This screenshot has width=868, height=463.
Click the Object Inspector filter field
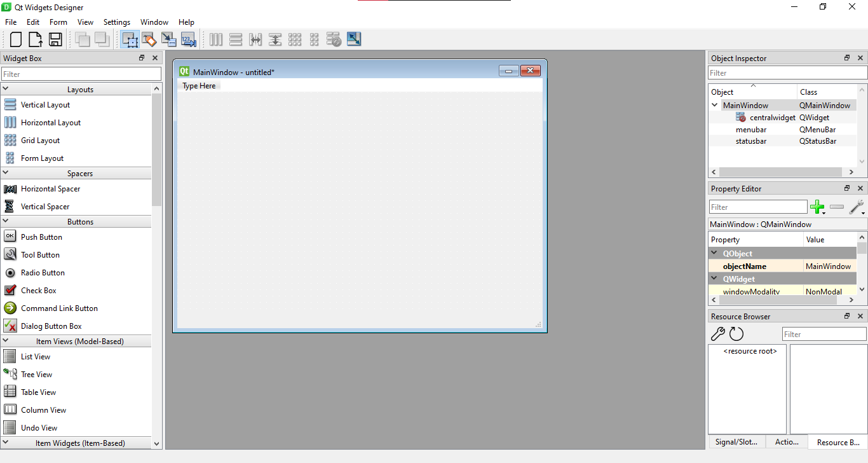[788, 73]
